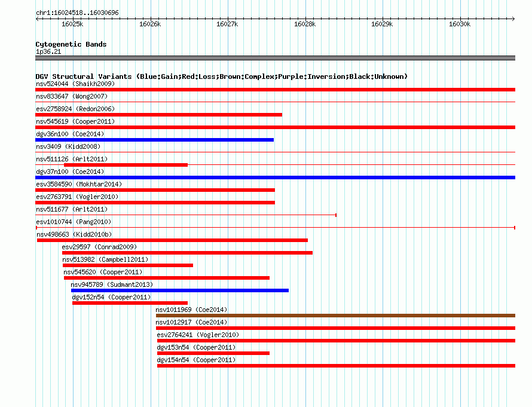The width and height of the screenshot is (532, 407).
Task: Click the esv2764241 (Vogler2010) label
Action: pos(198,335)
